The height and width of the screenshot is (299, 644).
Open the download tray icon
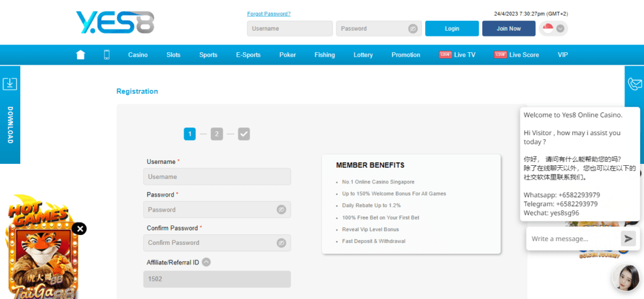(x=10, y=84)
